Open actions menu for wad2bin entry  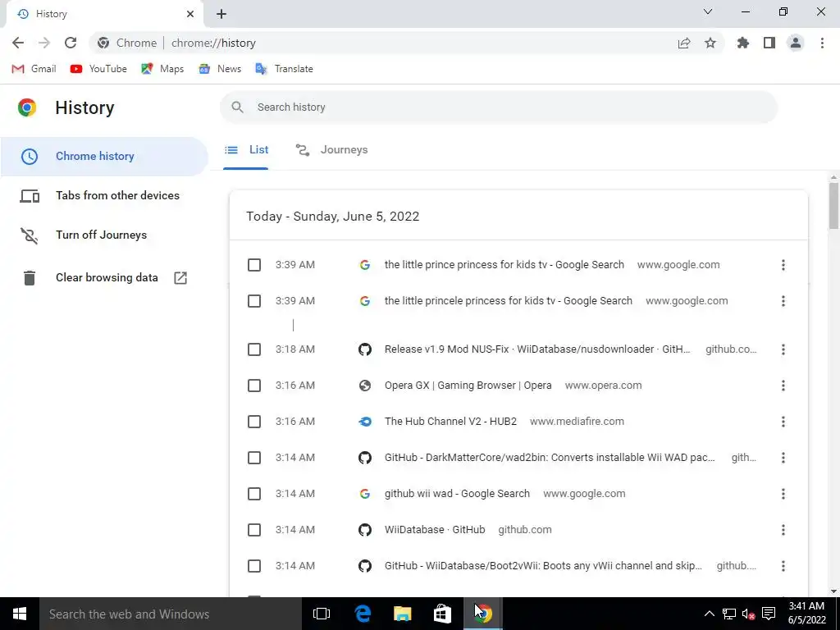click(x=783, y=458)
